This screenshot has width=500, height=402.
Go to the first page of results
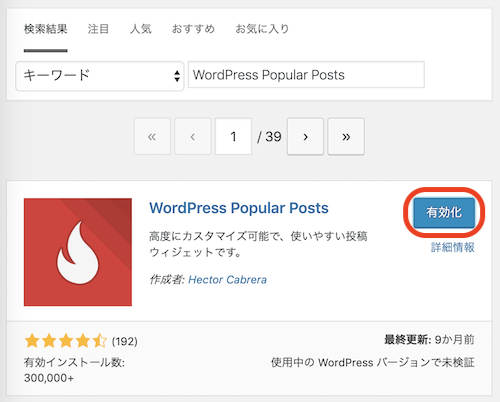click(x=152, y=136)
